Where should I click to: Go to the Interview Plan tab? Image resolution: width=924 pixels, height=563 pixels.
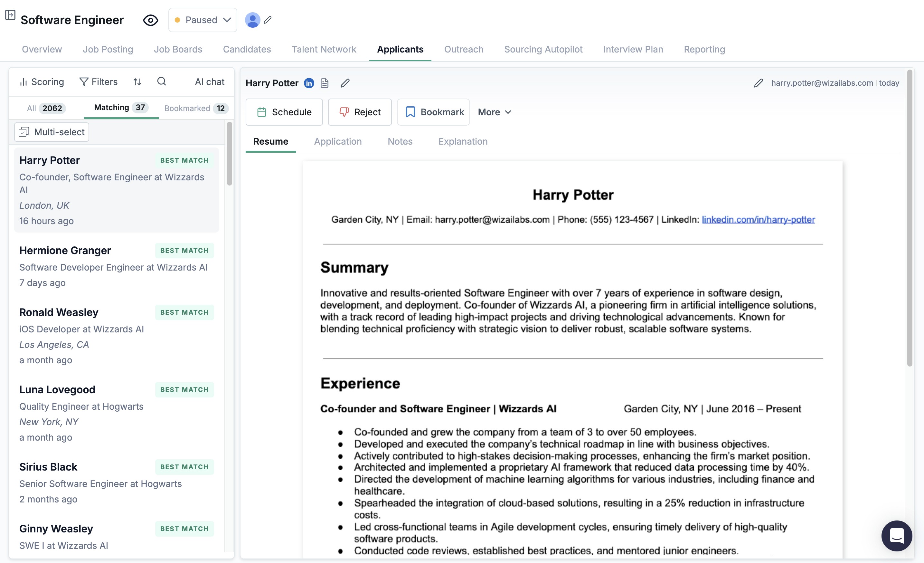pyautogui.click(x=633, y=49)
